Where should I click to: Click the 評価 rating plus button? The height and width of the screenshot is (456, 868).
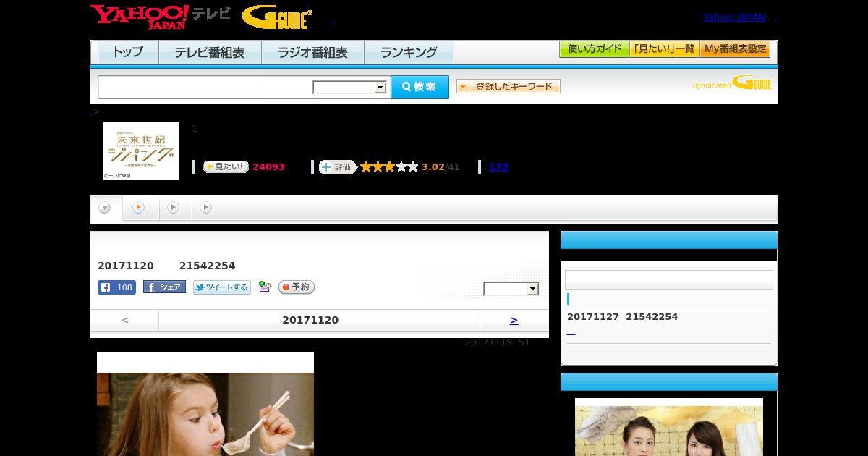(338, 167)
